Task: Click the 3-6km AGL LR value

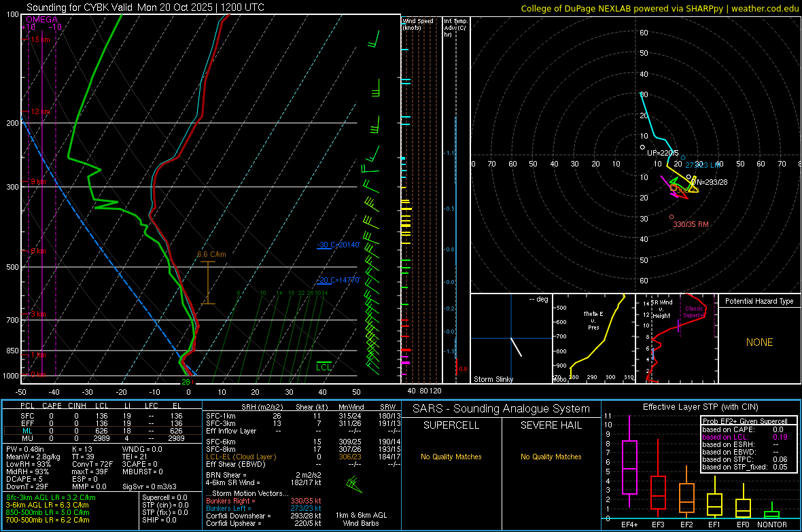Action: [x=47, y=505]
